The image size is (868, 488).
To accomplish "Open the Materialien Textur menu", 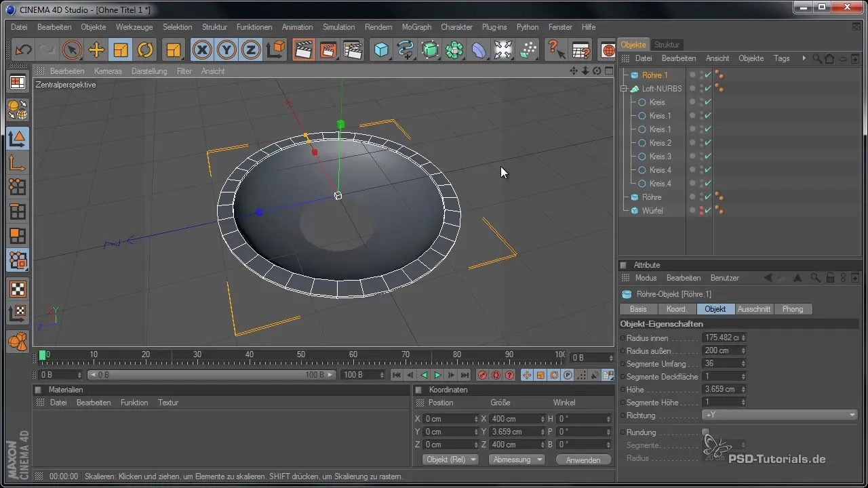I will (168, 403).
